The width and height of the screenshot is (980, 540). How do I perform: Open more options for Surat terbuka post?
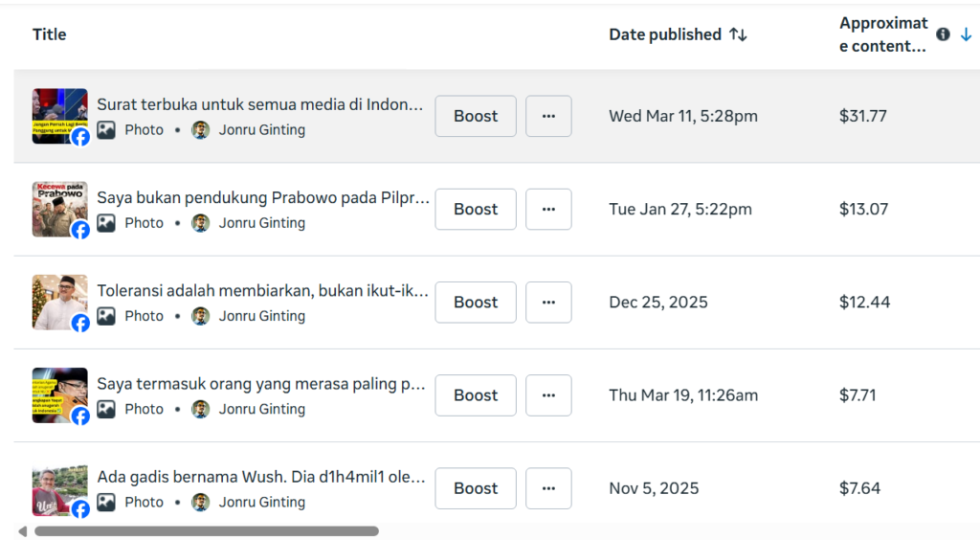point(548,116)
